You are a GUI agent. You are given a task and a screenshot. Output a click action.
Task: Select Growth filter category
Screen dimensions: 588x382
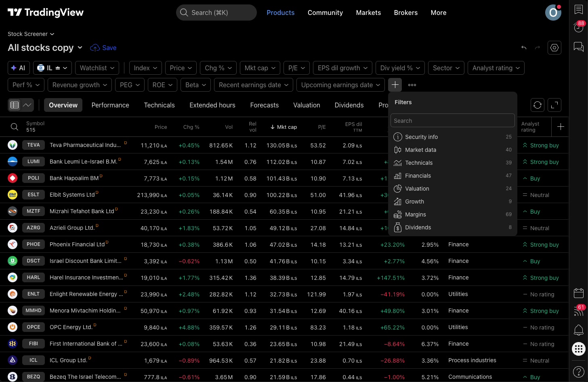tap(452, 201)
